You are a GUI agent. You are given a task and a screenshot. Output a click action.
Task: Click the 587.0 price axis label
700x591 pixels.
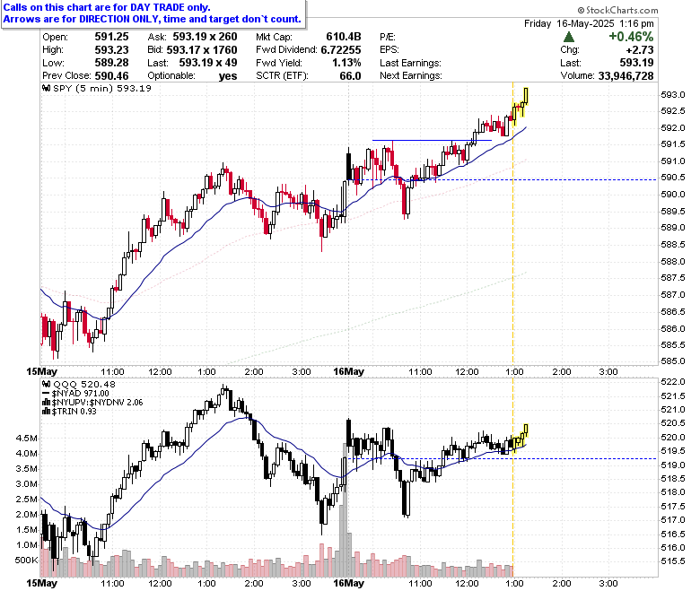tap(673, 295)
